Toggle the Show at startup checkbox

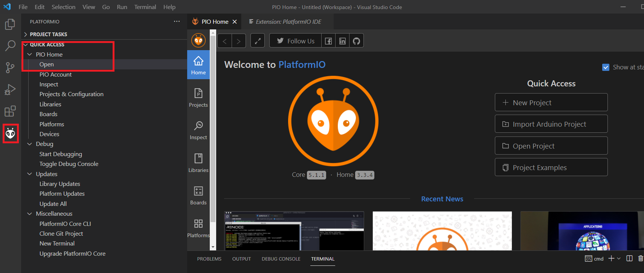[606, 67]
